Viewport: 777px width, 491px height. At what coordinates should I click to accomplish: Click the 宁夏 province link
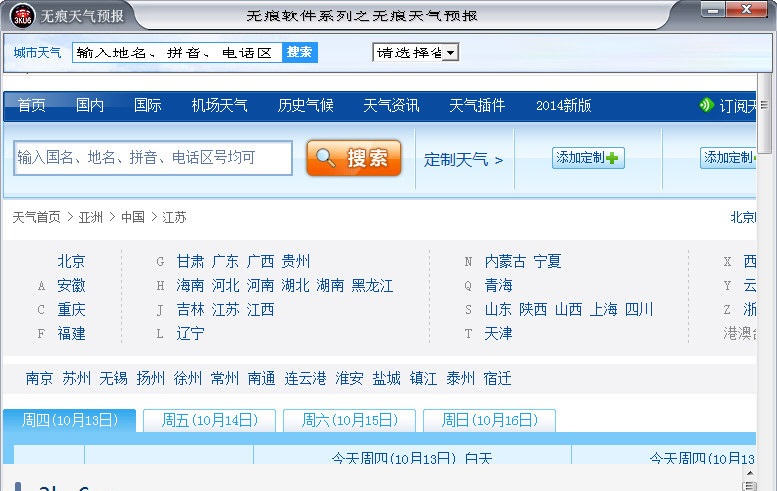pos(547,261)
